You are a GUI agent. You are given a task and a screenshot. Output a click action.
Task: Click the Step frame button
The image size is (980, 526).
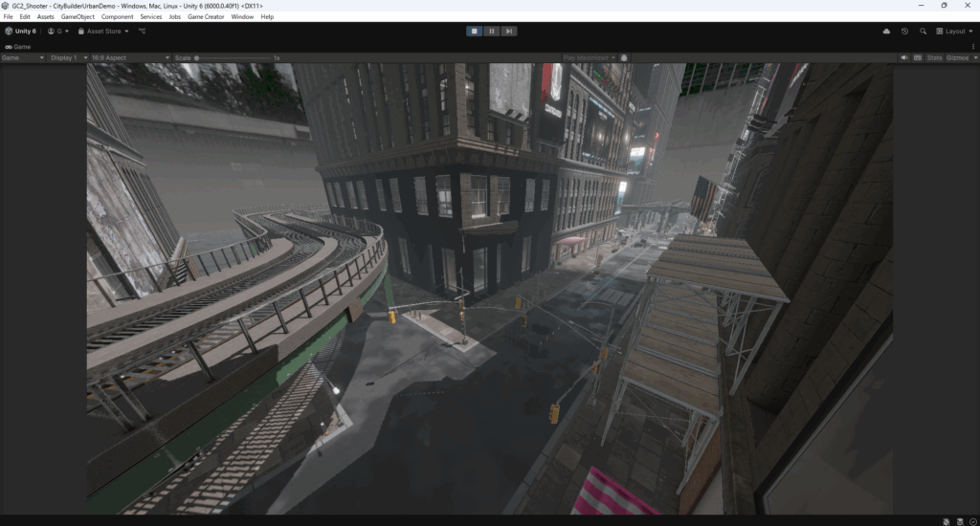509,31
